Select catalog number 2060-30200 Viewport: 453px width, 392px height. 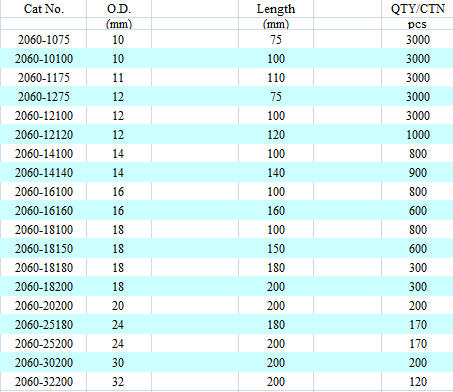tap(44, 363)
